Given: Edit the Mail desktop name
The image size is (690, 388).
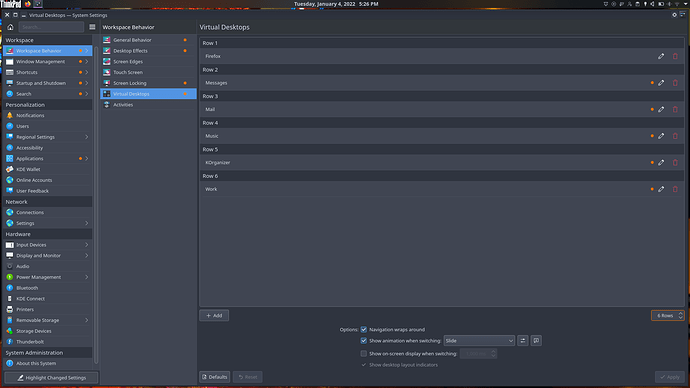Looking at the screenshot, I should click(661, 110).
